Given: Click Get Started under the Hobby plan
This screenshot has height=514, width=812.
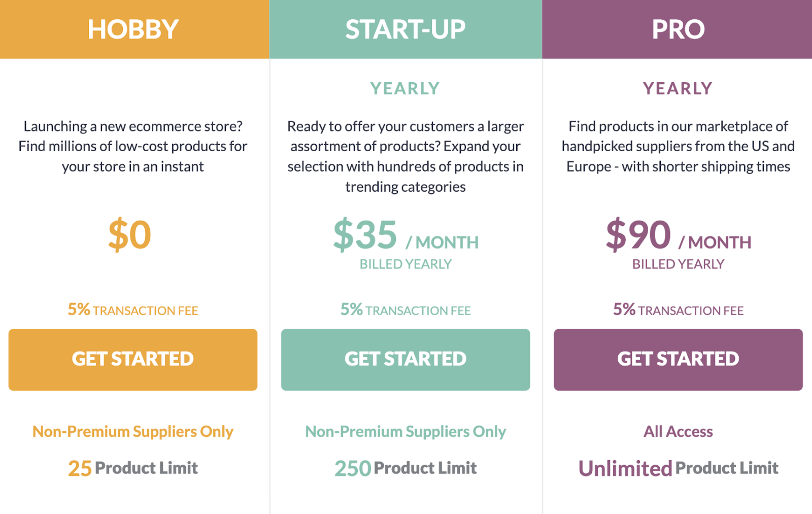Looking at the screenshot, I should [132, 359].
